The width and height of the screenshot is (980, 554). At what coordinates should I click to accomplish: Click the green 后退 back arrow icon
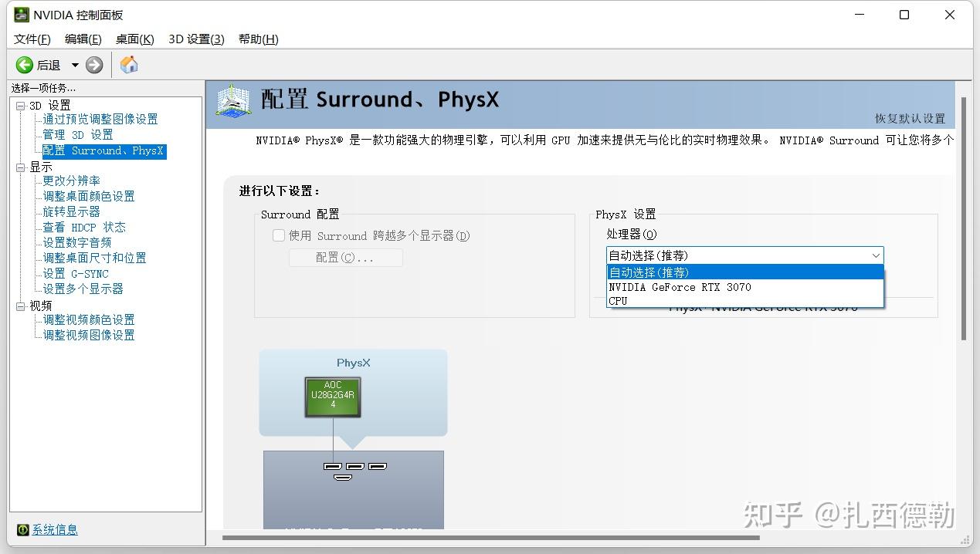[x=24, y=65]
